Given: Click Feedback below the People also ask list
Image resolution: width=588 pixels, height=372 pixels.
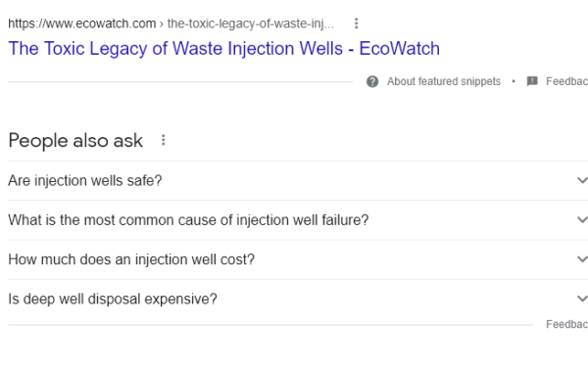Looking at the screenshot, I should click(x=566, y=324).
